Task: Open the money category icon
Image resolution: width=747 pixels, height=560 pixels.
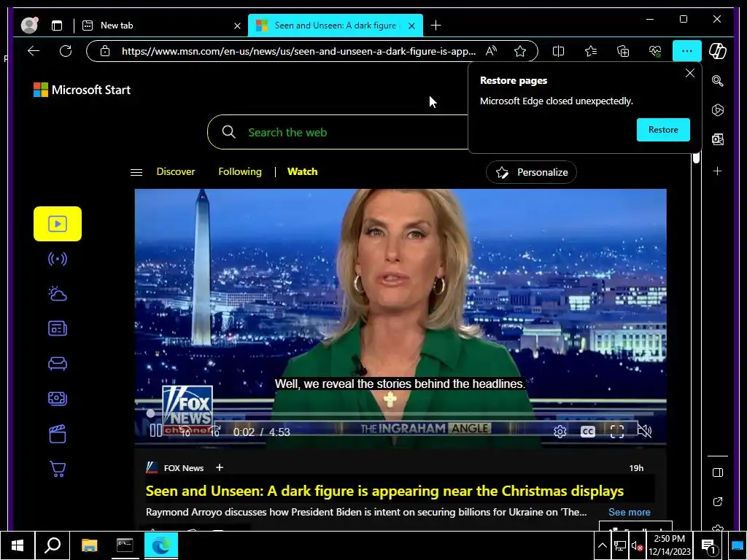Action: [x=58, y=399]
